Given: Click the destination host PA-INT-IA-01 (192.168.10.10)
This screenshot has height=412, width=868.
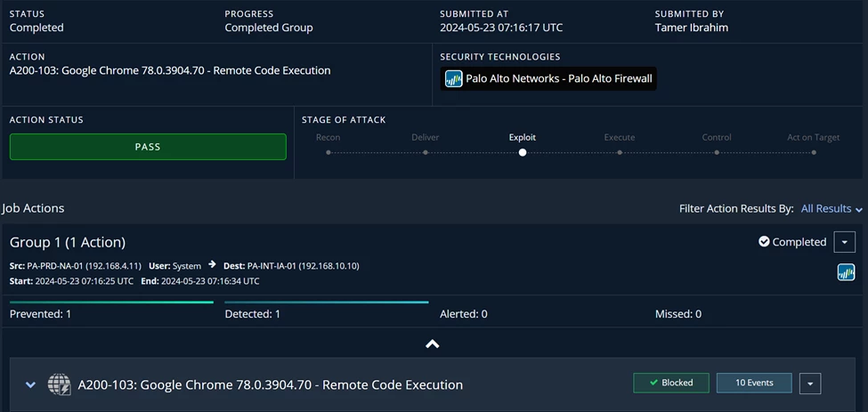Looking at the screenshot, I should click(x=304, y=266).
